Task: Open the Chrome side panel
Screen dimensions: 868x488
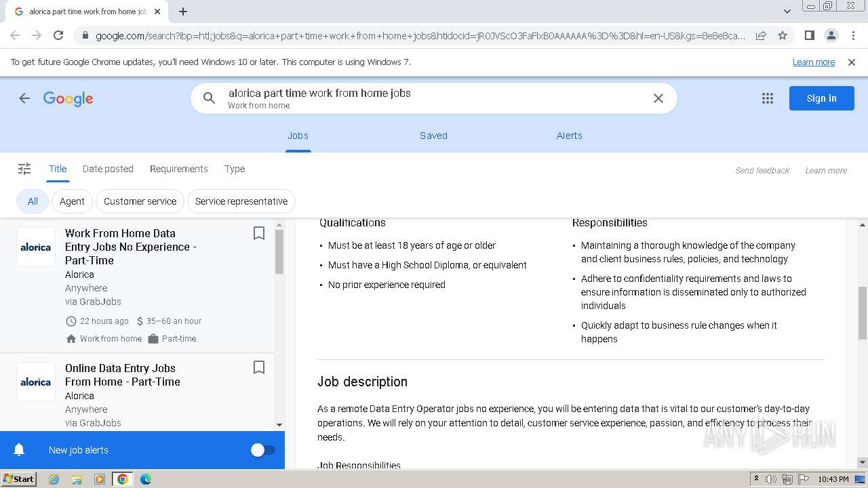Action: (809, 35)
